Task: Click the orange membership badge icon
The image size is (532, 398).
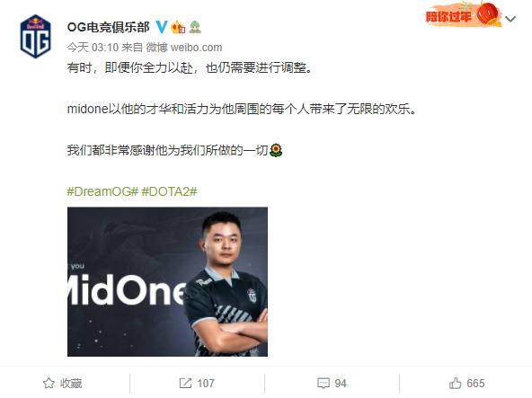Action: tap(178, 27)
